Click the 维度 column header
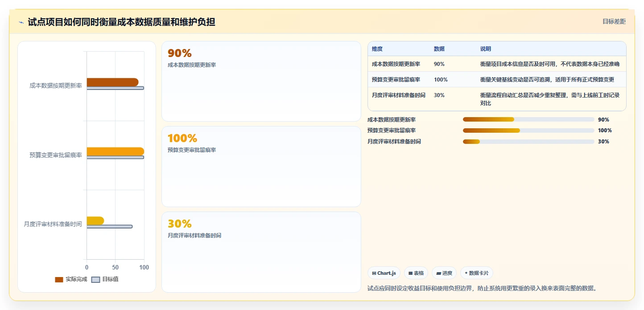644x310 pixels. pos(377,49)
